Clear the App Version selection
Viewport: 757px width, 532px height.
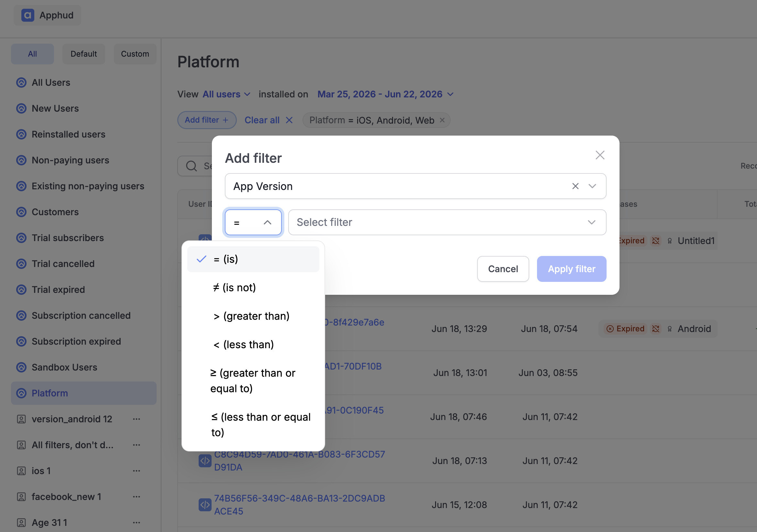[x=575, y=186]
